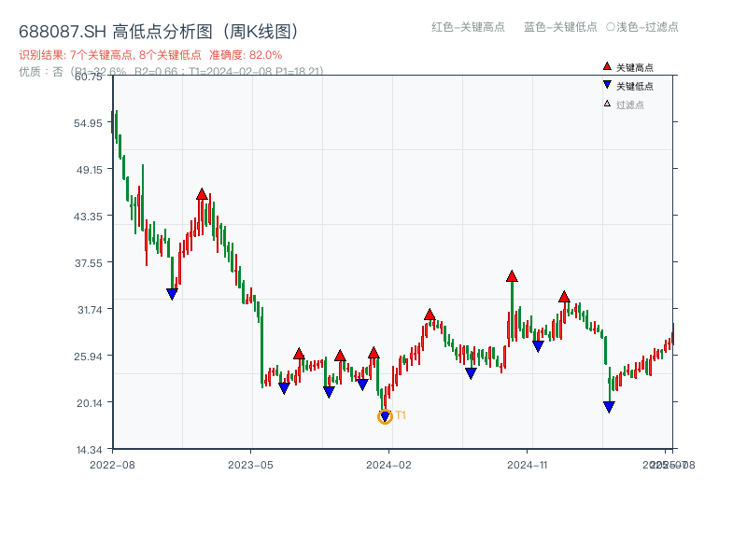Click the 准确度: 82.0% text
Viewport: 747px width, 560px height.
246,55
